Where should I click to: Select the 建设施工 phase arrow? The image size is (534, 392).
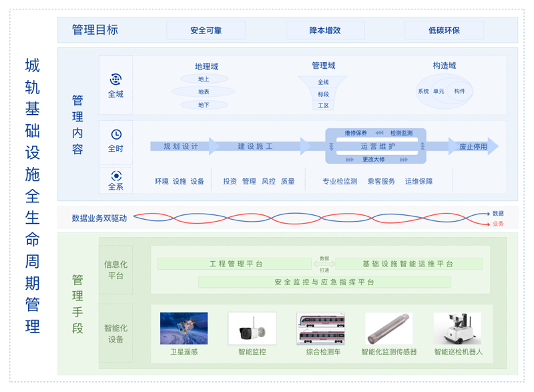pos(260,146)
